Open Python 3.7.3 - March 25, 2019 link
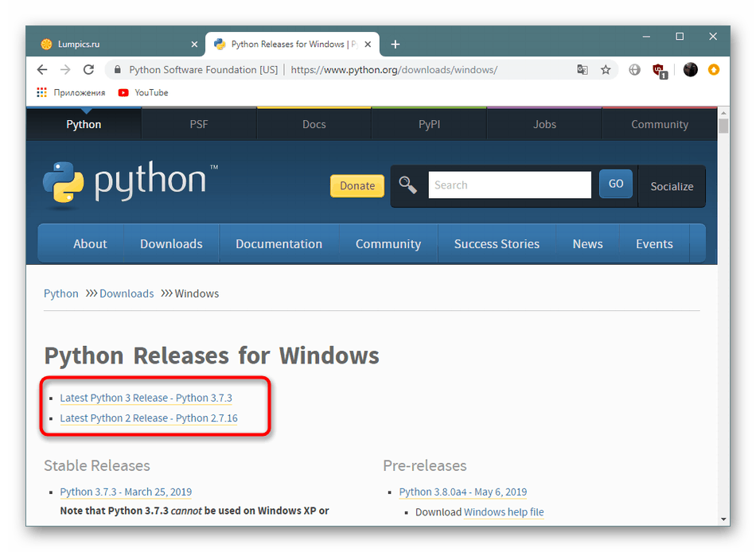This screenshot has width=756, height=552. pyautogui.click(x=126, y=492)
